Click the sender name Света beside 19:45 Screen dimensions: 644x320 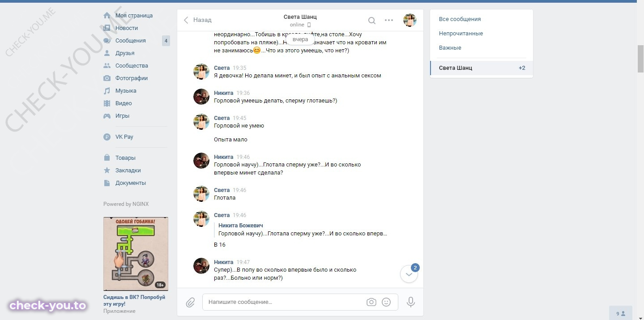pos(222,118)
